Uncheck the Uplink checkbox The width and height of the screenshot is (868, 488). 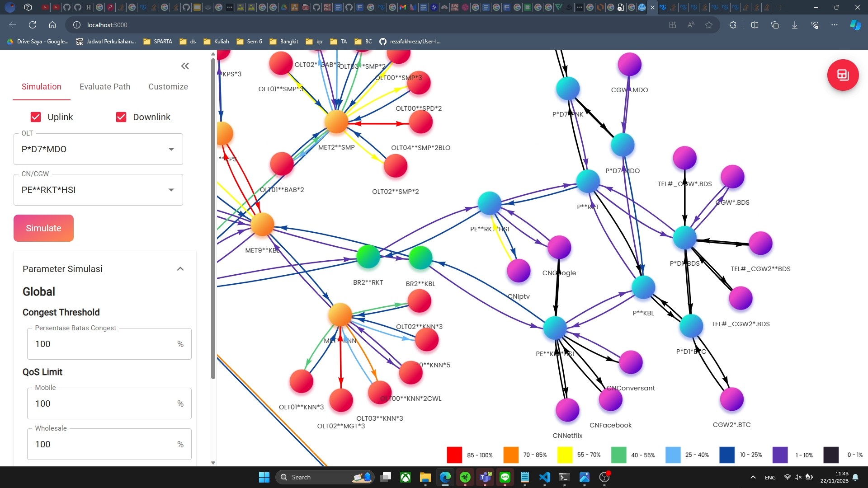(36, 117)
